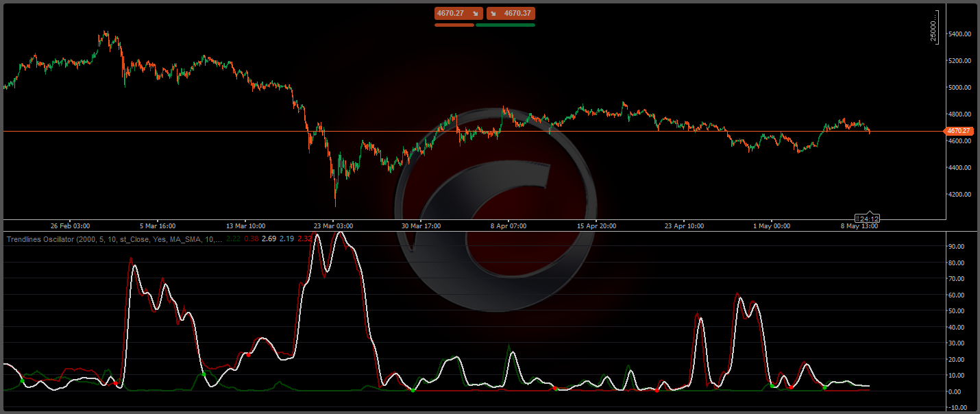Click the dark red oscillator value 0.38

tap(251, 239)
